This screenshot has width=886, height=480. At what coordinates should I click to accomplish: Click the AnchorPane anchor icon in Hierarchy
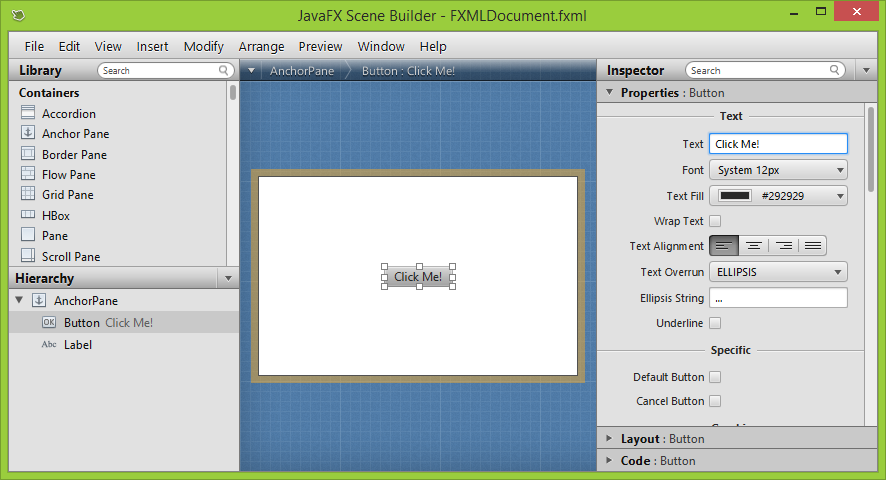[x=39, y=300]
